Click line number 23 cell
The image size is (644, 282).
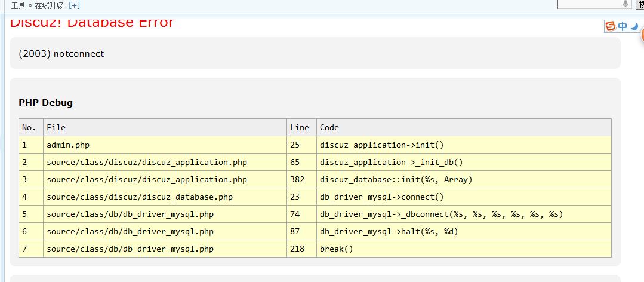[x=301, y=197]
